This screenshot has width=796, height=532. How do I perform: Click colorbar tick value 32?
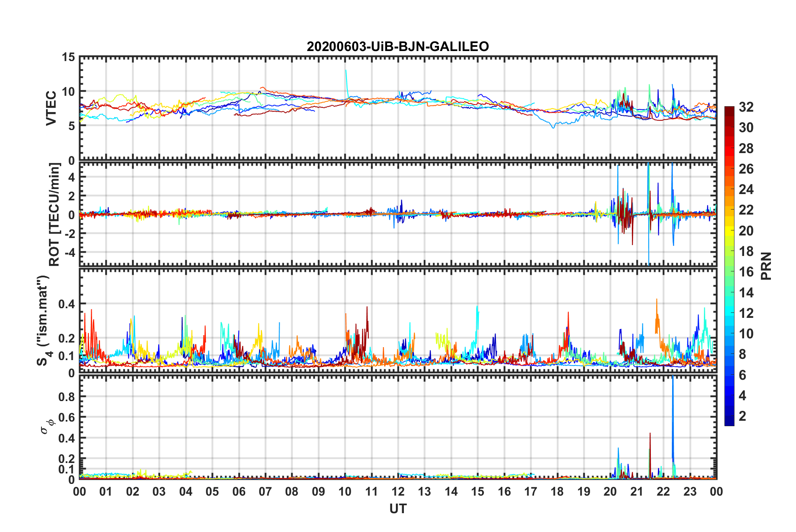(x=746, y=107)
